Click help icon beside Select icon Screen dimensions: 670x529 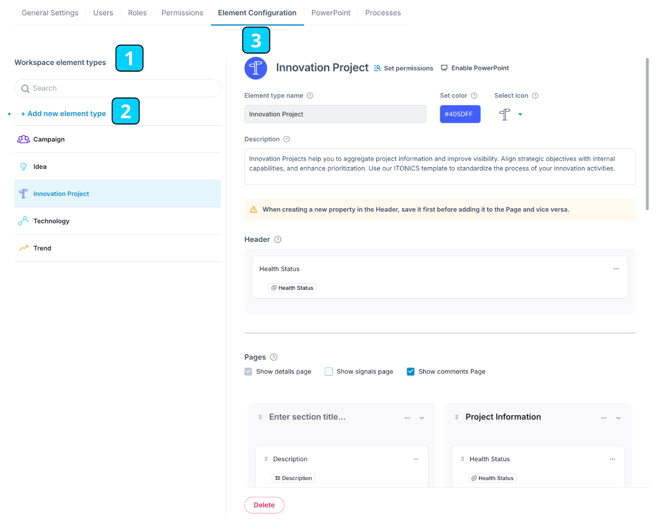[535, 96]
